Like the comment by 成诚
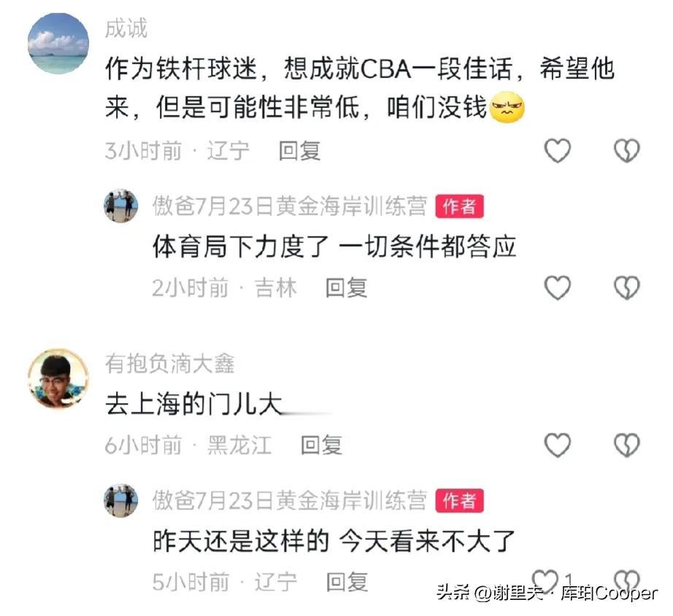This screenshot has width=673, height=616. 557,150
